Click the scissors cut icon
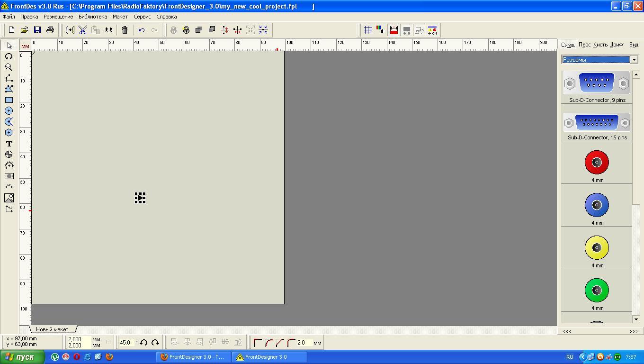Viewport: 644px width, 364px height. 83,30
